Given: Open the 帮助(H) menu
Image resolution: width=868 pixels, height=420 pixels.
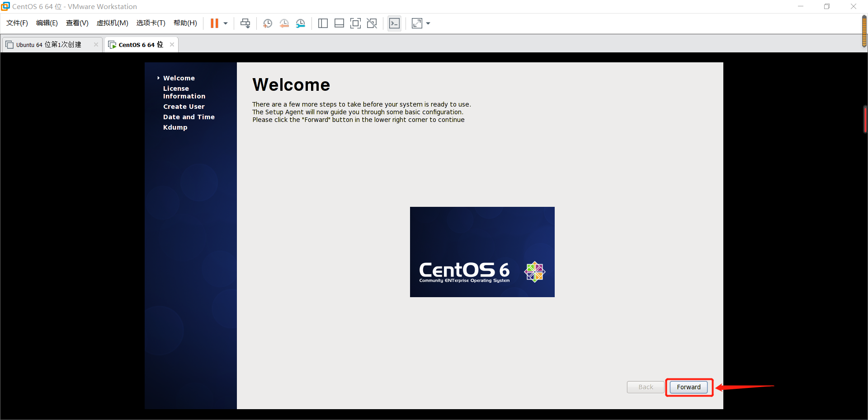Looking at the screenshot, I should coord(185,23).
